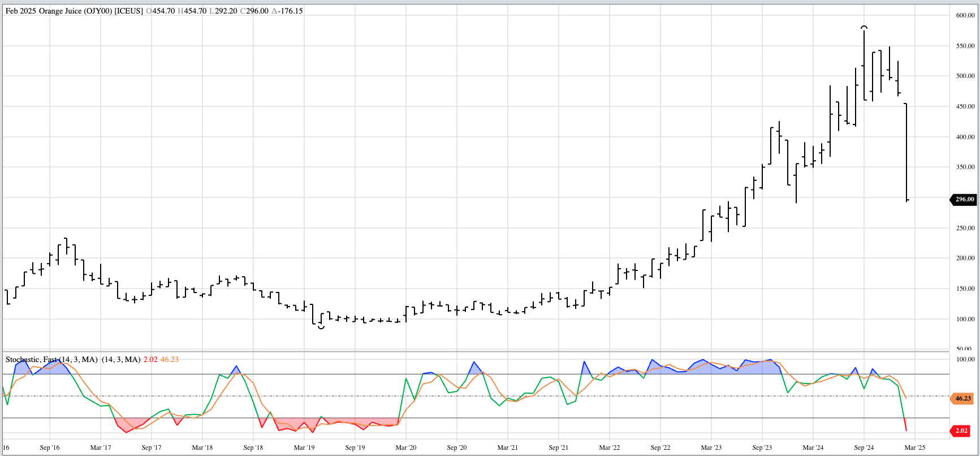Viewport: 980px width, 456px height.
Task: Select the orange 46.23 axis tag
Action: click(x=962, y=398)
